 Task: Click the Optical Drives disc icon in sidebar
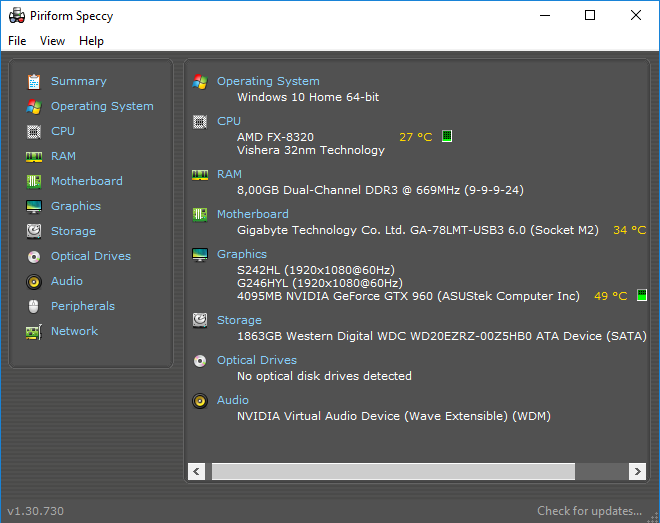(x=34, y=257)
